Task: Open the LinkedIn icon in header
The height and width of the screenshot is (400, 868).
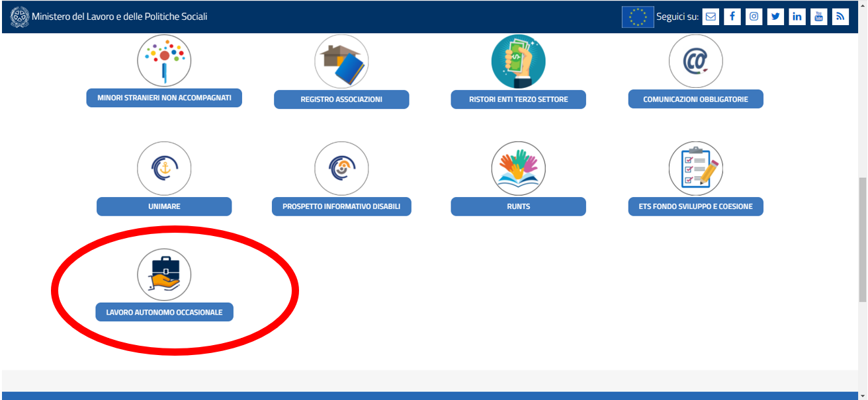Action: (797, 17)
